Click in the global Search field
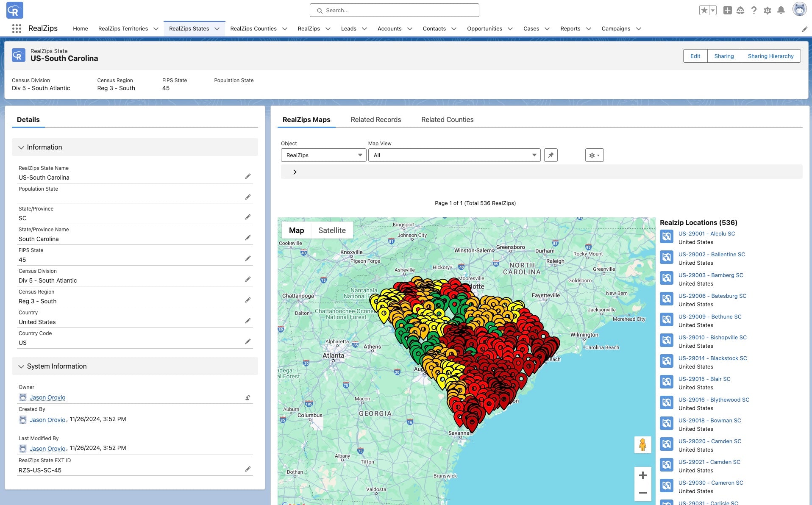This screenshot has width=812, height=505. tap(395, 10)
